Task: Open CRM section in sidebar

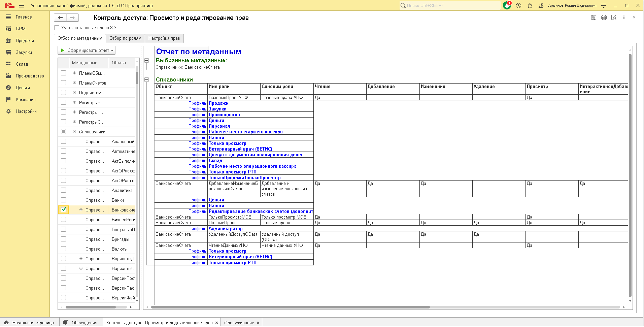Action: [21, 29]
